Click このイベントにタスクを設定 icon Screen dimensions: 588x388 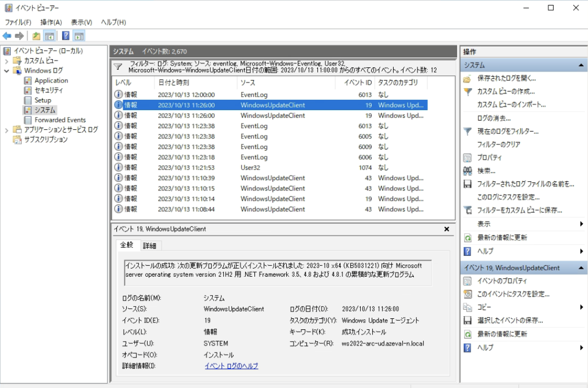[468, 294]
